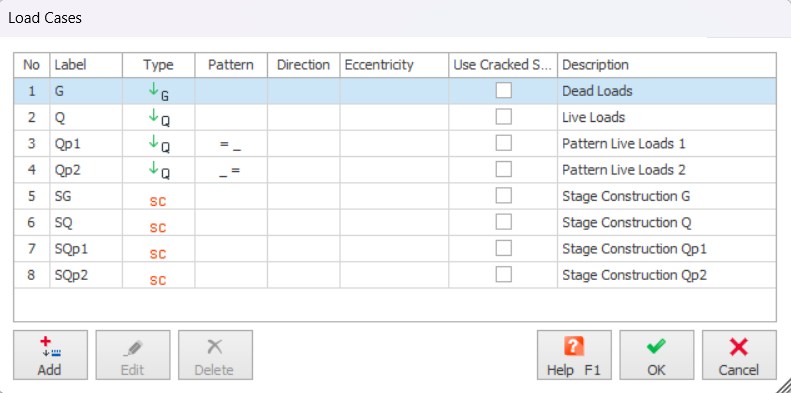
Task: Click the green G type icon for Dead Loads
Action: tap(158, 91)
